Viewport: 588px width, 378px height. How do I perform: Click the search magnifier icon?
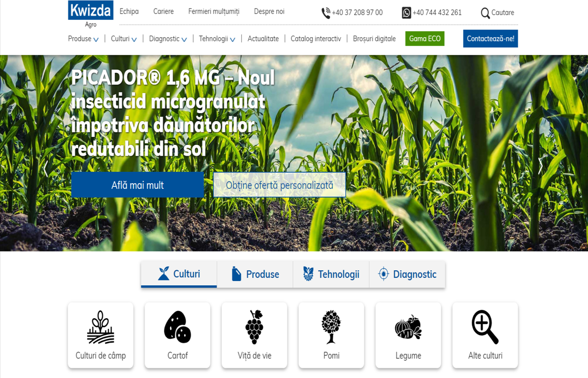pyautogui.click(x=485, y=13)
